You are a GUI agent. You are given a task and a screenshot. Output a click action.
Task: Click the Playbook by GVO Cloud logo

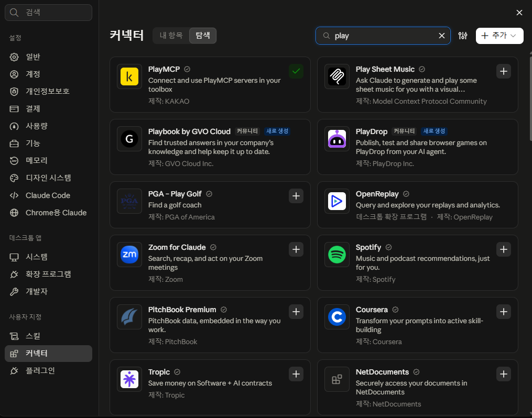[129, 139]
